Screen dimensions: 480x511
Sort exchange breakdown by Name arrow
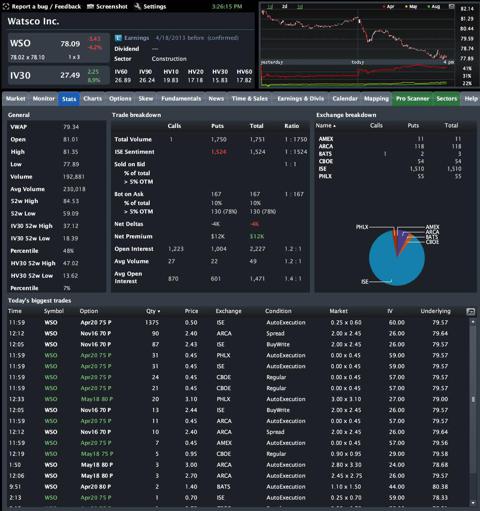[334, 126]
